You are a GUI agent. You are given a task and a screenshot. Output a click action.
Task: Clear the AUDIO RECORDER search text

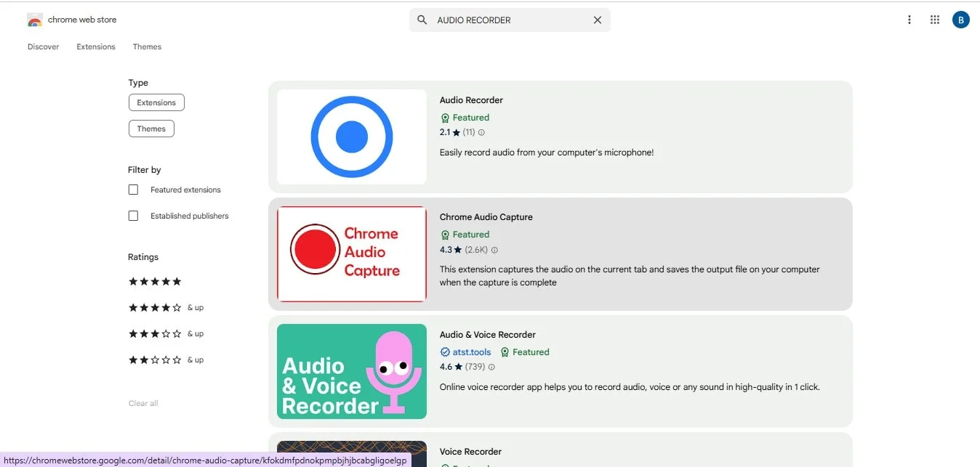click(x=598, y=20)
